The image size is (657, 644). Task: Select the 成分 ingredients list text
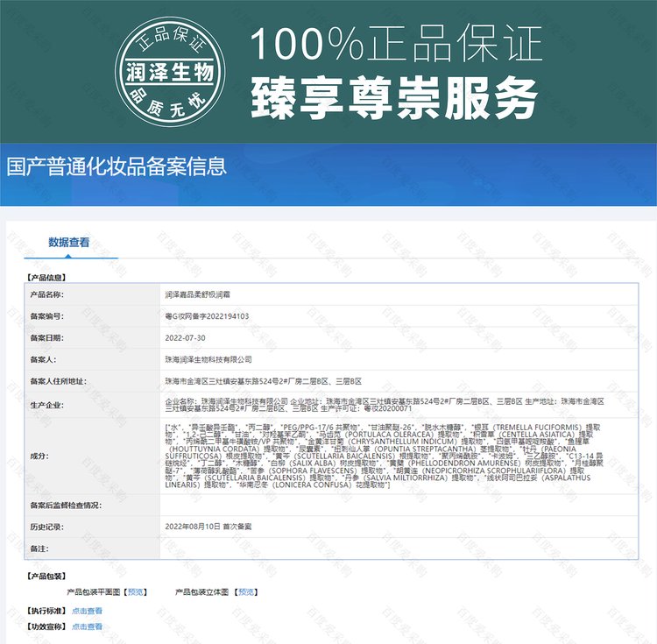coord(385,456)
